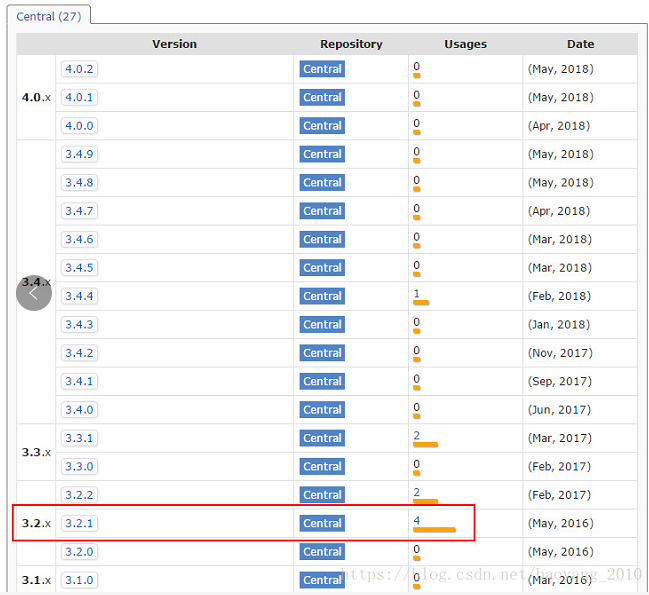This screenshot has height=595, width=649.
Task: Click the previous-image arrow circle
Action: [x=34, y=293]
